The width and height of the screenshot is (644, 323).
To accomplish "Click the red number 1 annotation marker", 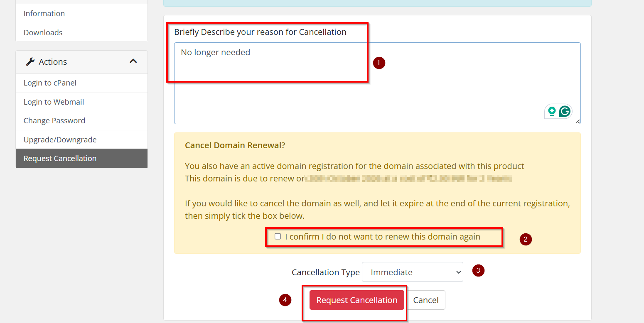I will tap(379, 63).
